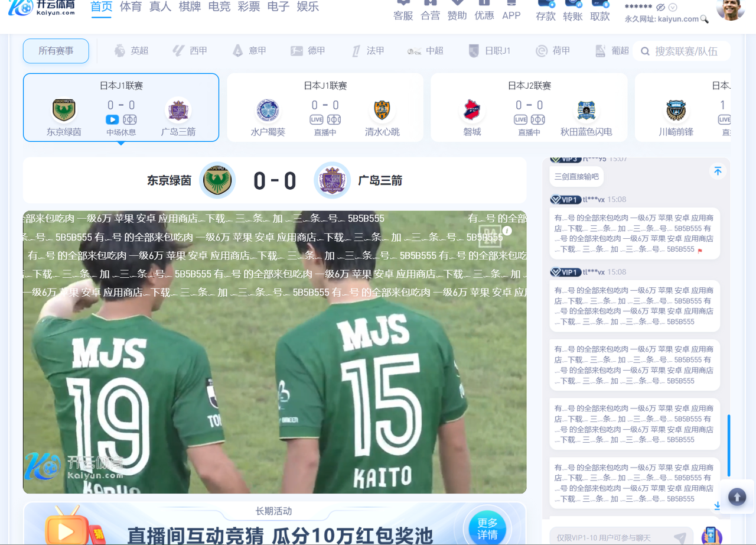Click the 合营 partnership icon
This screenshot has height=545, width=756.
430,10
